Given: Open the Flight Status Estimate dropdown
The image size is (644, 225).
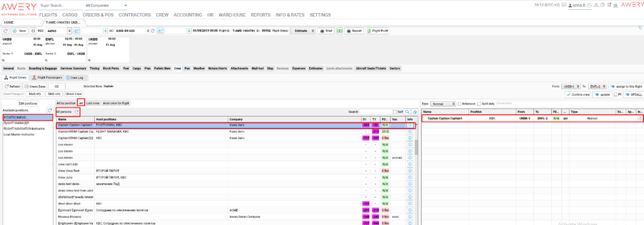Looking at the screenshot, I should [303, 31].
